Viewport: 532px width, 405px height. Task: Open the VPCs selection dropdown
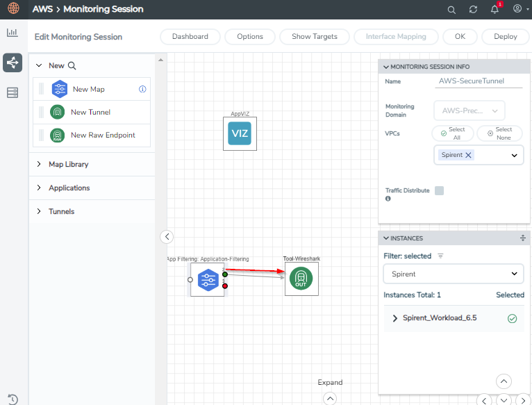(x=515, y=155)
